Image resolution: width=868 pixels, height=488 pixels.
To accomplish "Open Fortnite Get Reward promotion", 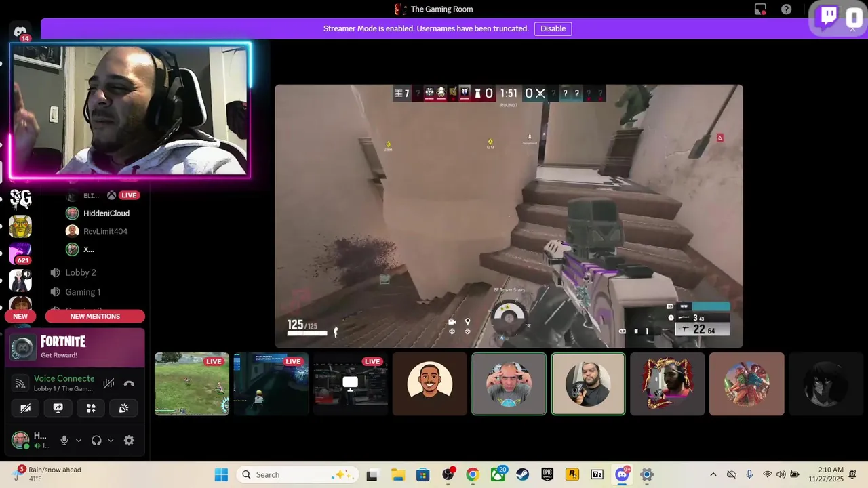I will coord(75,347).
